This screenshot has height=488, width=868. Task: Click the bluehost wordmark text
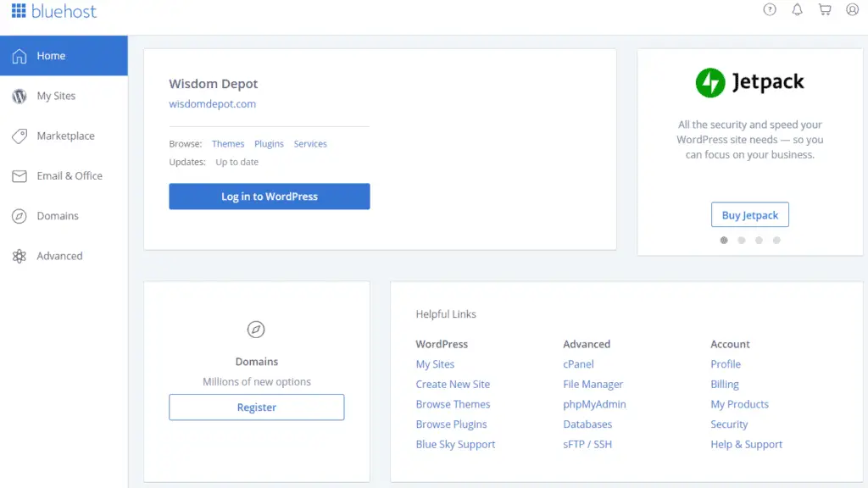pos(64,11)
